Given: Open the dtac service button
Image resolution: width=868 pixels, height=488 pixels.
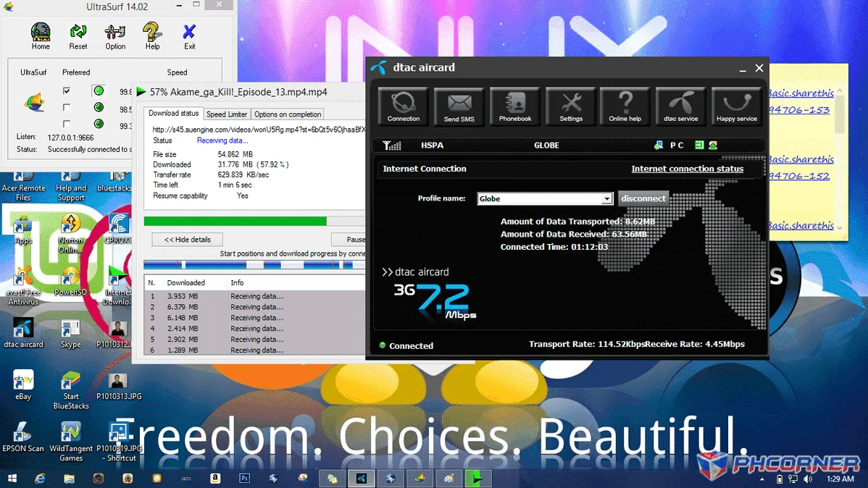Looking at the screenshot, I should click(x=681, y=106).
